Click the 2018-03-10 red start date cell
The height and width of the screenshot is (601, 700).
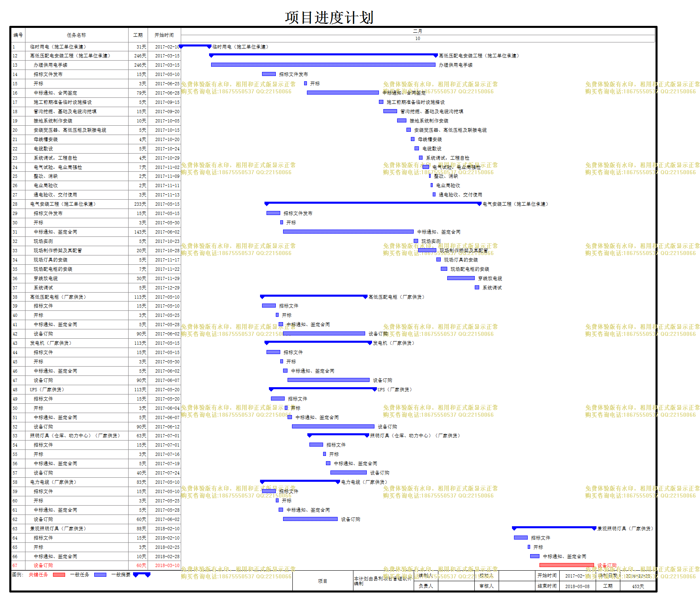click(165, 565)
